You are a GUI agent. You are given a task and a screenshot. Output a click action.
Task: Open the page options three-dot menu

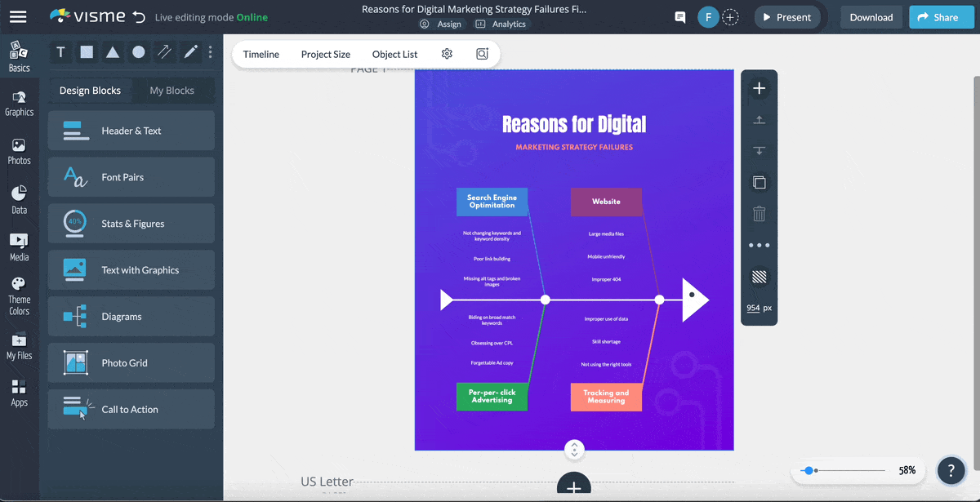pyautogui.click(x=759, y=244)
